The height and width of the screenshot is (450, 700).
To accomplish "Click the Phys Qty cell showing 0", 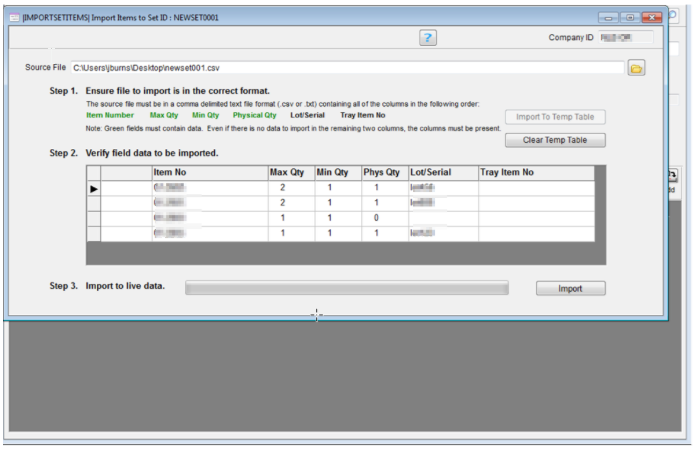I will click(x=384, y=218).
